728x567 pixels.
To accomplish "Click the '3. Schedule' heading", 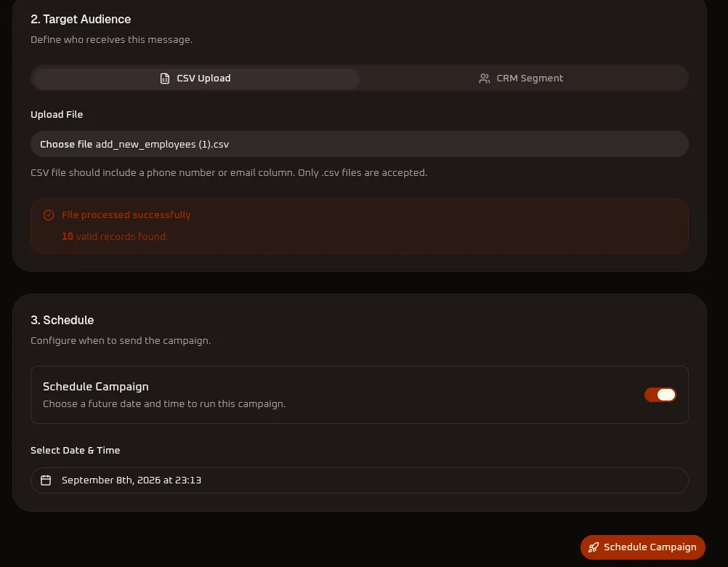I will tap(62, 320).
